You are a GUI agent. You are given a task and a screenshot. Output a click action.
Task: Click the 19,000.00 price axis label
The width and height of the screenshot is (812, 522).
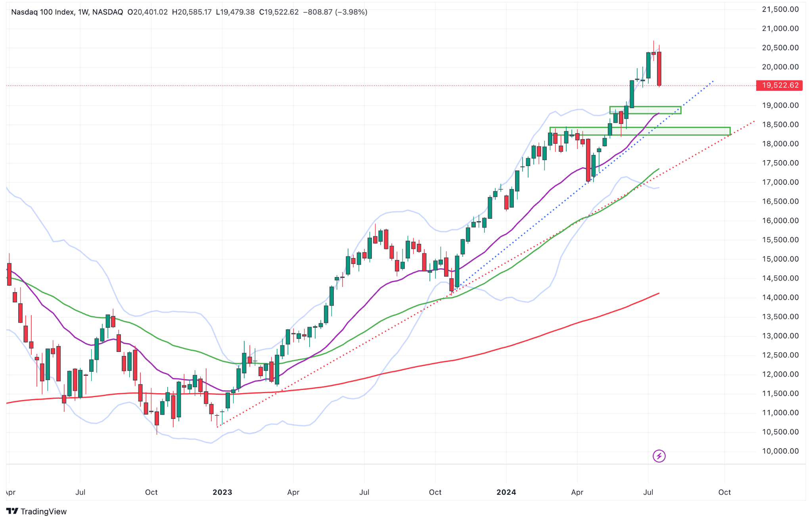click(x=780, y=105)
